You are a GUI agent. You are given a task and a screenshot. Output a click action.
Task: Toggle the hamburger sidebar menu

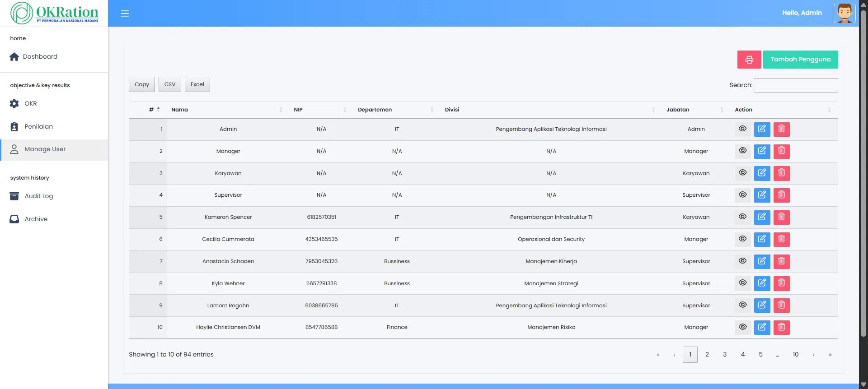tap(125, 14)
